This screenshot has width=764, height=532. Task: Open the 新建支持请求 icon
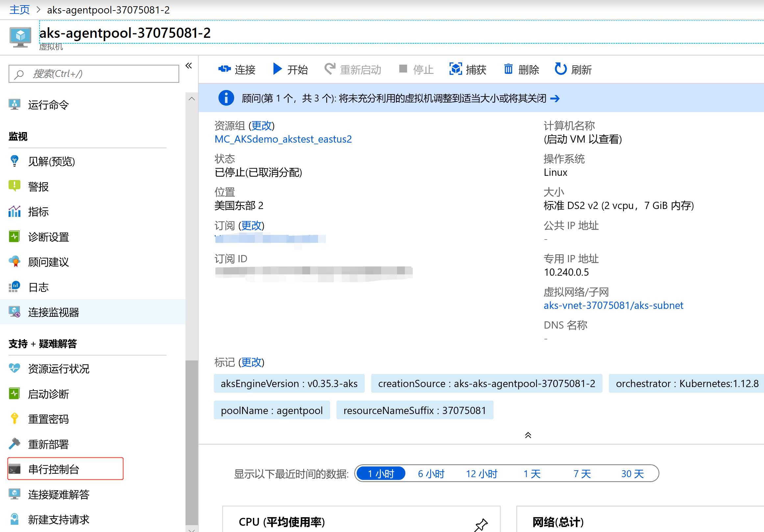point(14,519)
